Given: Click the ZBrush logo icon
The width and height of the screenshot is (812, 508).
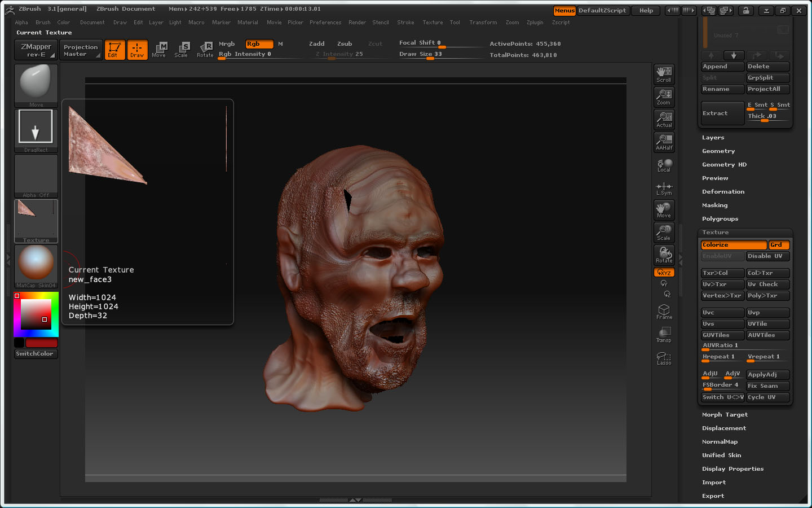Looking at the screenshot, I should click(x=10, y=10).
